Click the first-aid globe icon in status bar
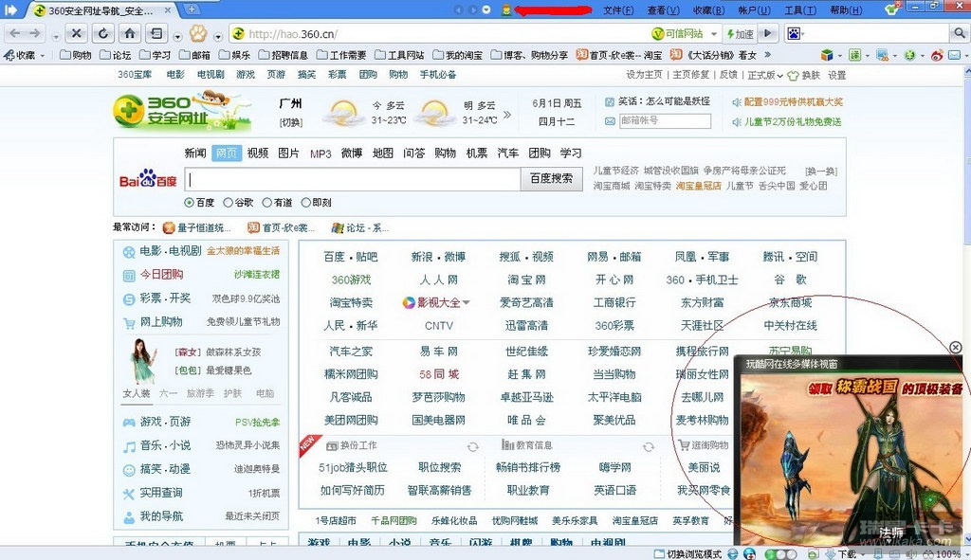This screenshot has height=560, width=971. pyautogui.click(x=749, y=553)
